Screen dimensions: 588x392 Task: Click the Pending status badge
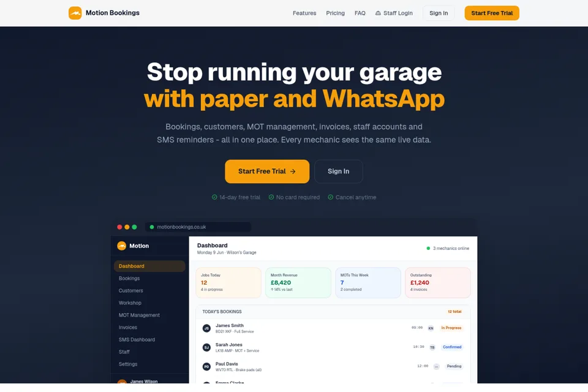click(454, 366)
